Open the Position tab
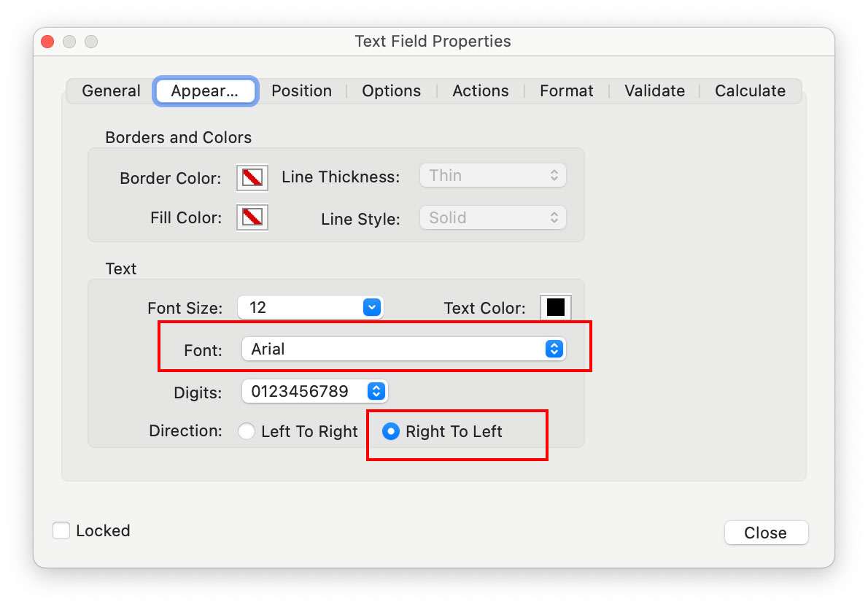The image size is (868, 607). (301, 90)
